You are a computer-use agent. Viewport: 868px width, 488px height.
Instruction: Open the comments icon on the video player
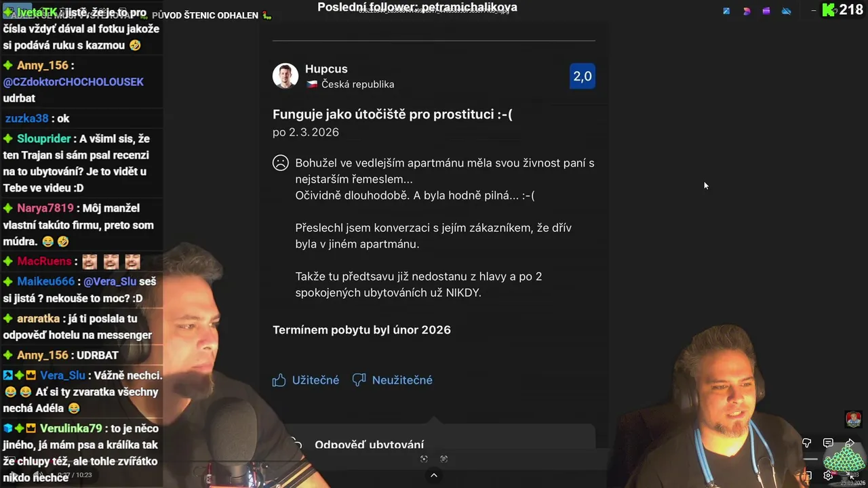tap(828, 443)
